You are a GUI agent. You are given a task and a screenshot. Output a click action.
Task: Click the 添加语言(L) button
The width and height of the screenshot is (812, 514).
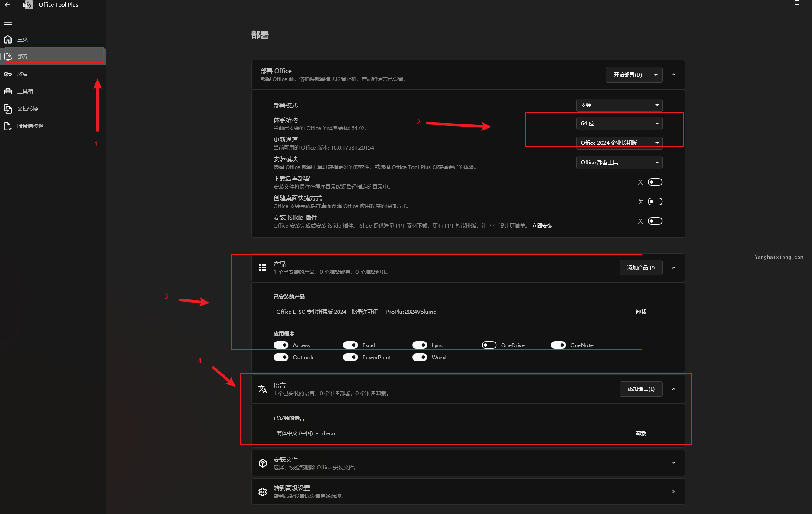(x=641, y=389)
